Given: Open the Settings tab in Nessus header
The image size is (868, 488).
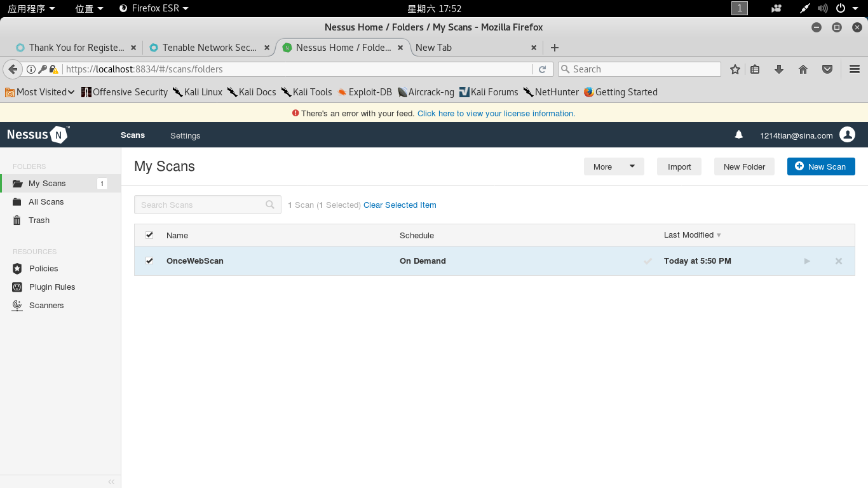Looking at the screenshot, I should pyautogui.click(x=185, y=135).
